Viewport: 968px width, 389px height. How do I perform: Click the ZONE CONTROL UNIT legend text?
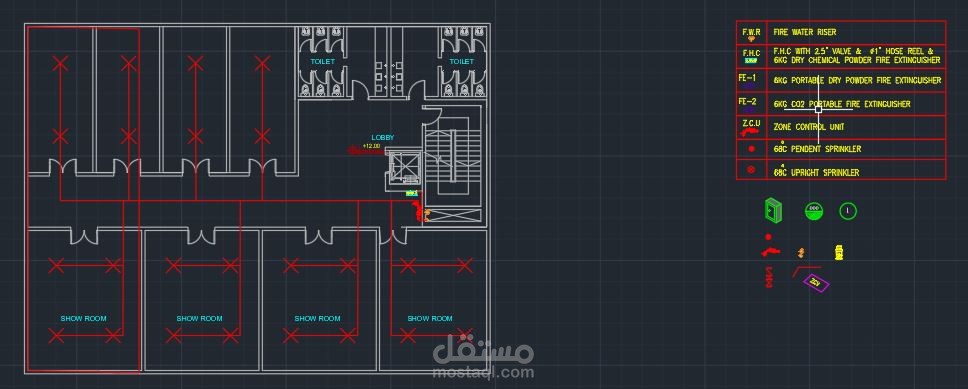809,127
